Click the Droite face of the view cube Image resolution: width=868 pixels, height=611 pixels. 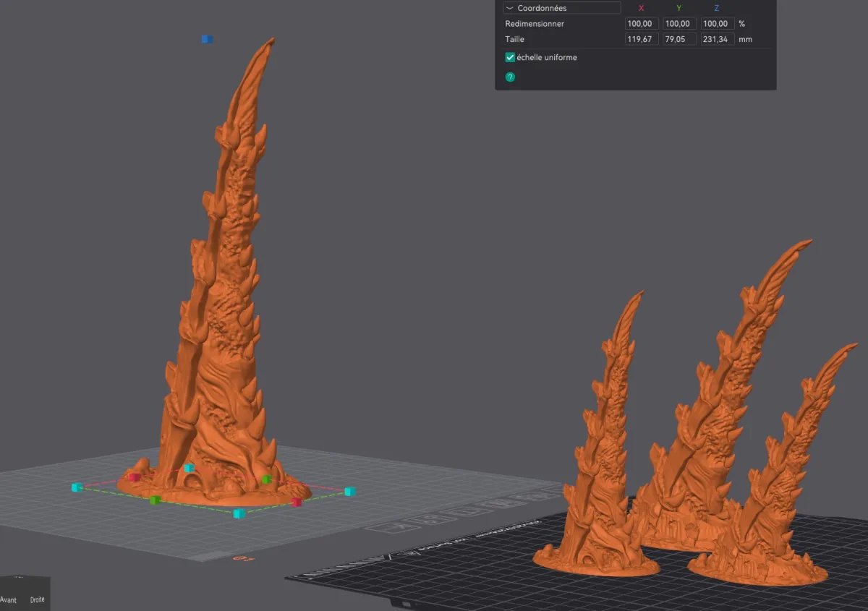click(x=37, y=599)
